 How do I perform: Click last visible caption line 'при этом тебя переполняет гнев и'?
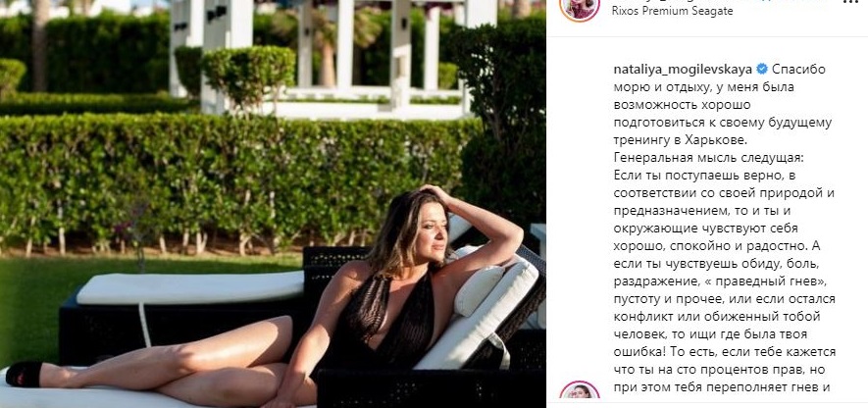tap(723, 388)
